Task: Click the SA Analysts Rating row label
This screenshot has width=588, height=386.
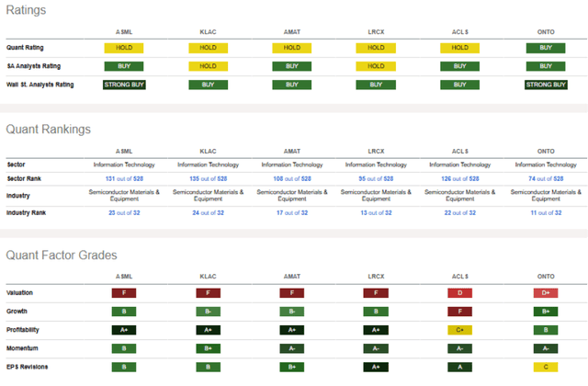Action: pos(34,66)
